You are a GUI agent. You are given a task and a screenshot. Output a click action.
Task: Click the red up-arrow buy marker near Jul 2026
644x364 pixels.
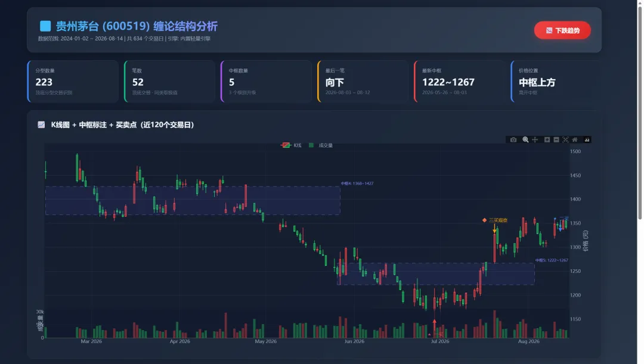coord(435,324)
